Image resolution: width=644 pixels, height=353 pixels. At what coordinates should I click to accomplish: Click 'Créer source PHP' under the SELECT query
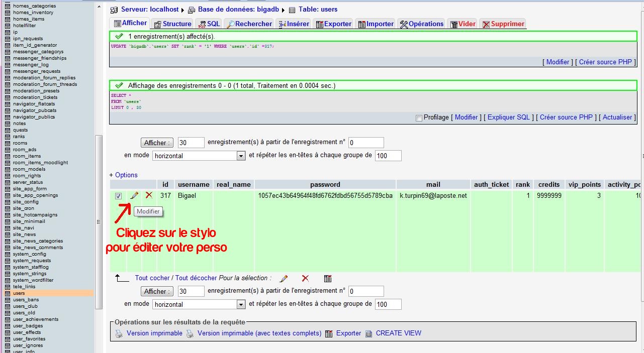(566, 117)
